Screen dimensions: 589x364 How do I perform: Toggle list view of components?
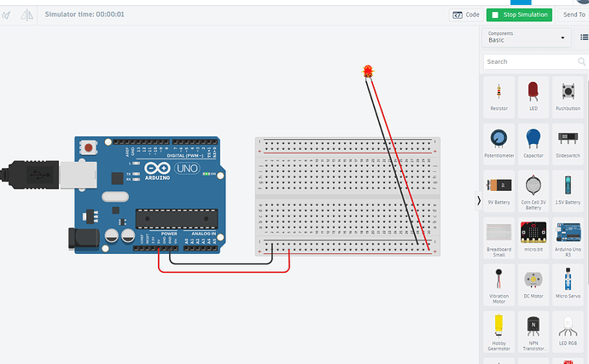(584, 38)
